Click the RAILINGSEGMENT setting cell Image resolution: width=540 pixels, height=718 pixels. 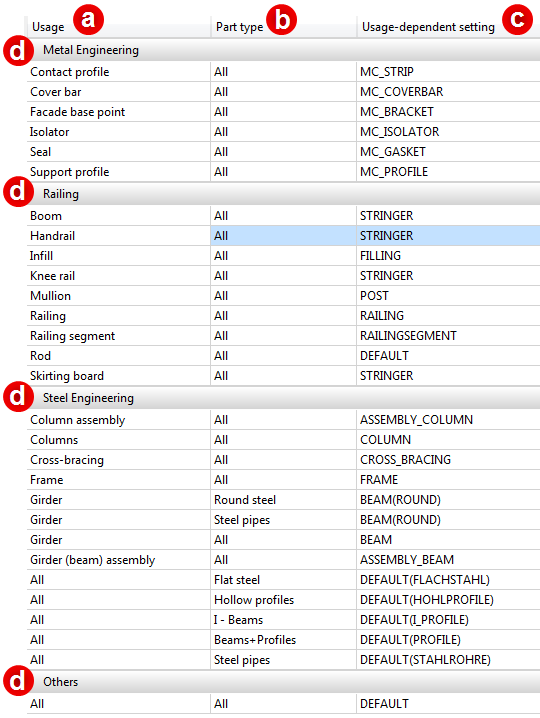[x=448, y=336]
